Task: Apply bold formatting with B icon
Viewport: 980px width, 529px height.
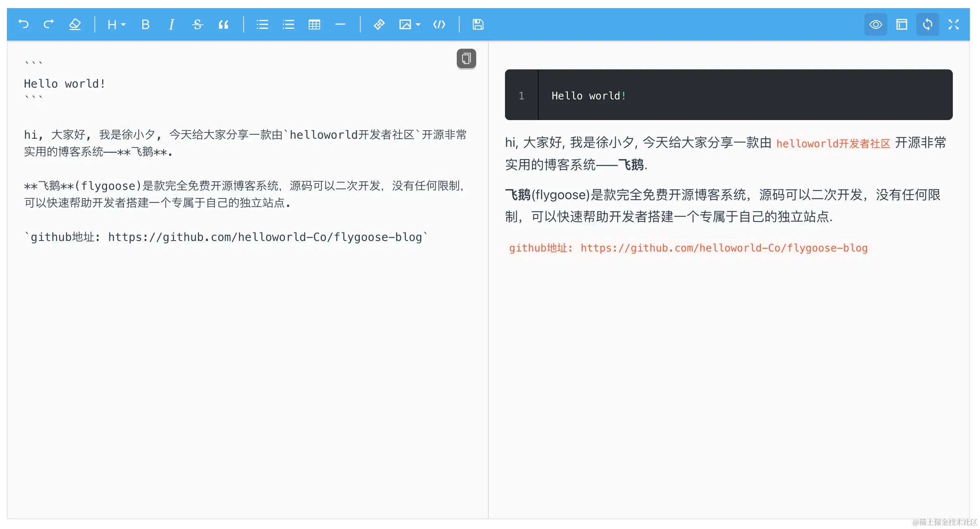Action: click(x=146, y=24)
